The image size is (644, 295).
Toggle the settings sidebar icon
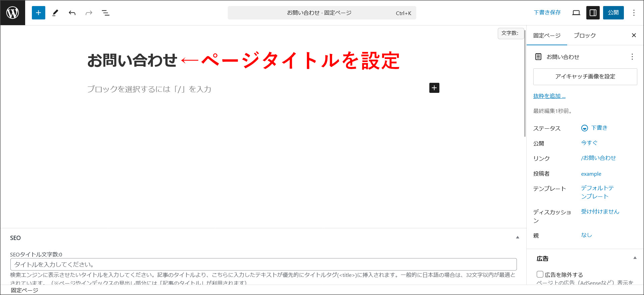(593, 13)
